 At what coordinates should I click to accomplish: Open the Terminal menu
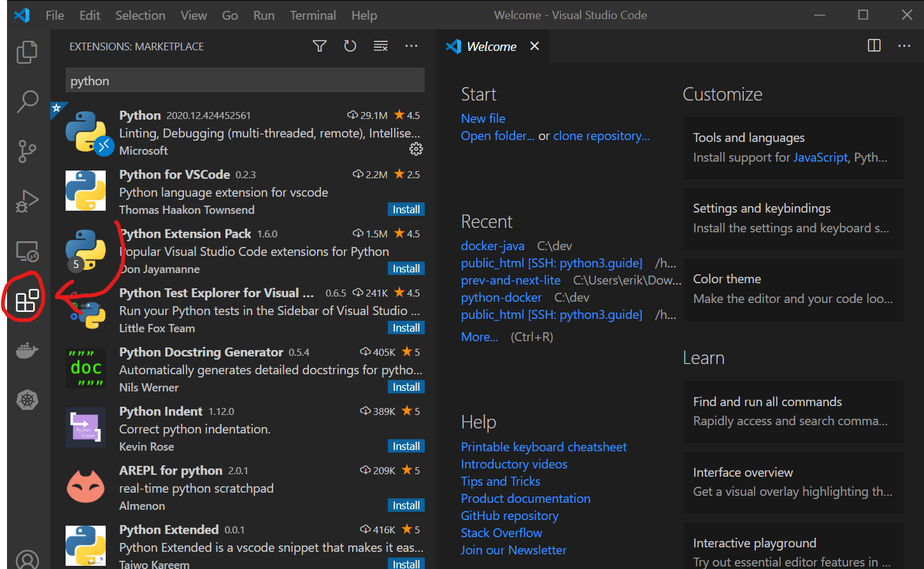click(313, 15)
